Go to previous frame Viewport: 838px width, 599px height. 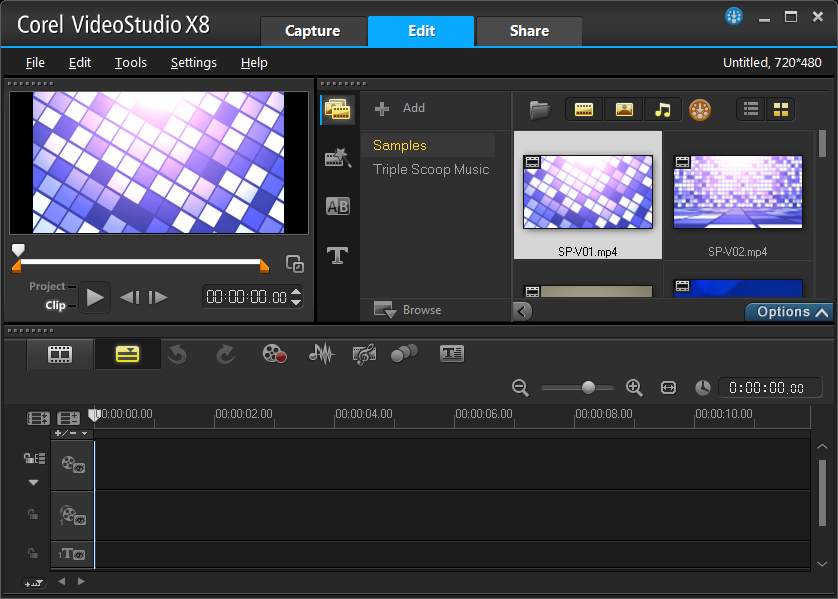pos(130,297)
